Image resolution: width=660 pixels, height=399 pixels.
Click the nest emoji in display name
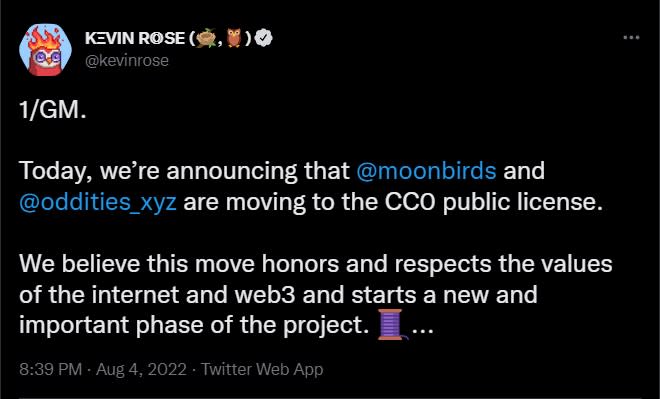[206, 39]
